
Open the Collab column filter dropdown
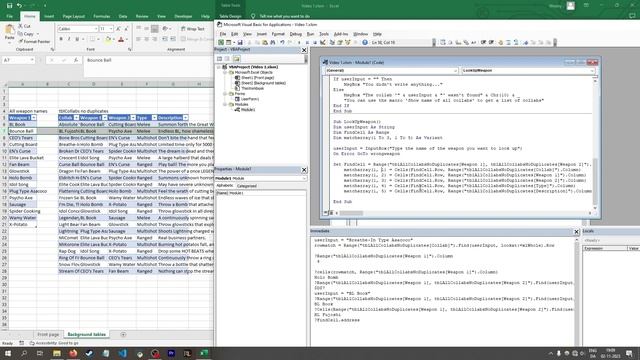pos(76,118)
